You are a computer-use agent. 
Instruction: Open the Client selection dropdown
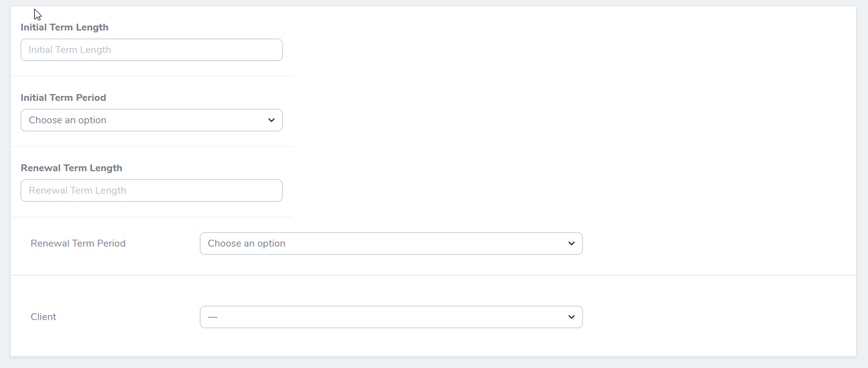pos(391,317)
